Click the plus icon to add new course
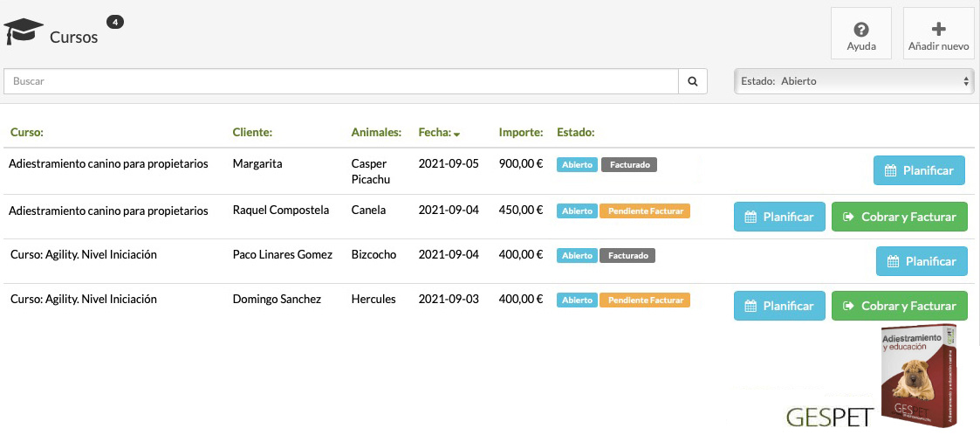Image resolution: width=980 pixels, height=442 pixels. click(x=938, y=31)
